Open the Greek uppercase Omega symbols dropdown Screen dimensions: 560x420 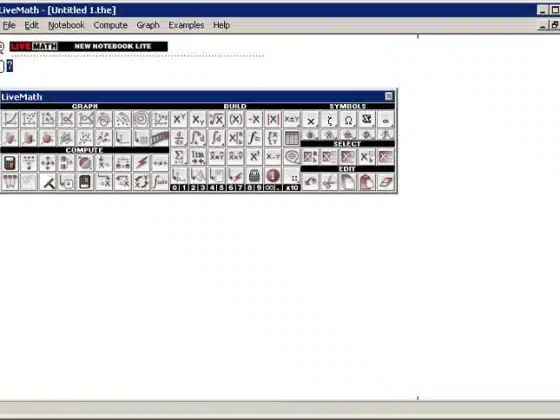pos(348,120)
